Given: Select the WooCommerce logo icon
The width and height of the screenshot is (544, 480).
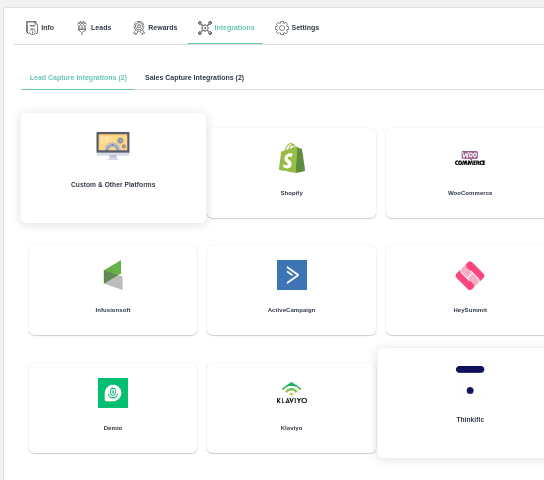Looking at the screenshot, I should click(470, 158).
